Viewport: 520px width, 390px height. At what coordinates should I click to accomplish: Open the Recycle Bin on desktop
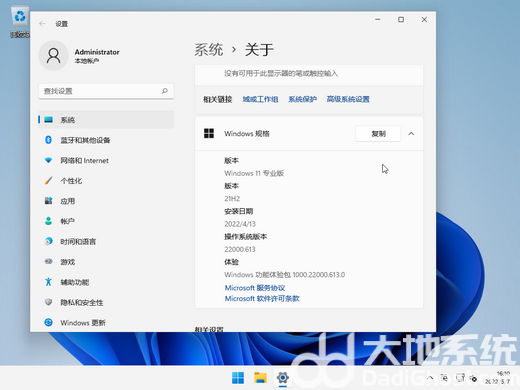click(x=20, y=22)
